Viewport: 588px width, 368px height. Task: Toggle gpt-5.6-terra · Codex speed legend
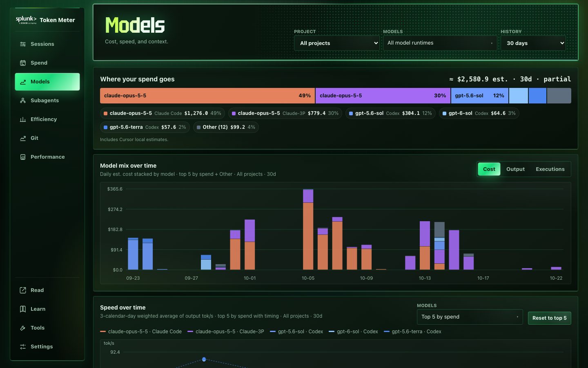coord(412,332)
